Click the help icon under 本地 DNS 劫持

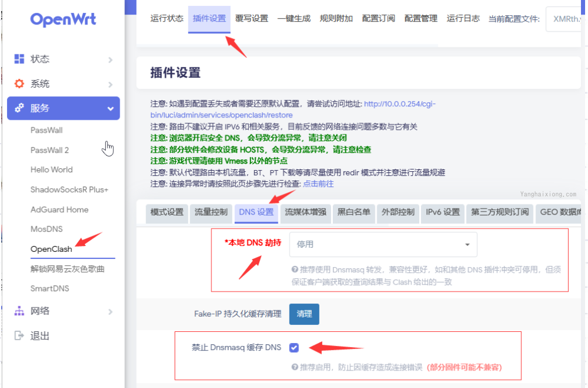point(295,269)
